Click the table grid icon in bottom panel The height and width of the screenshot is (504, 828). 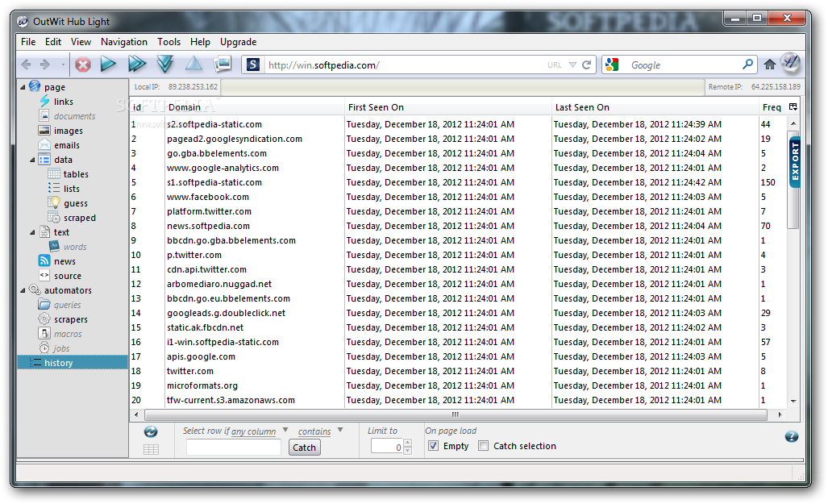point(151,450)
